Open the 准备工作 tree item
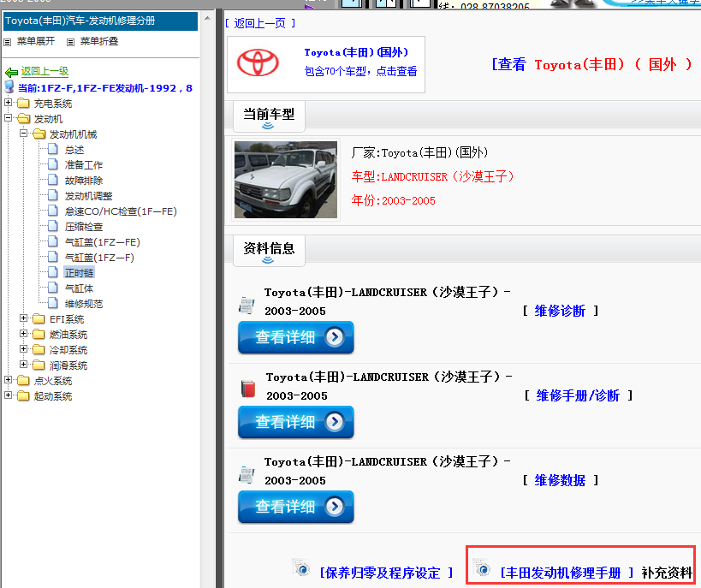 pyautogui.click(x=84, y=165)
